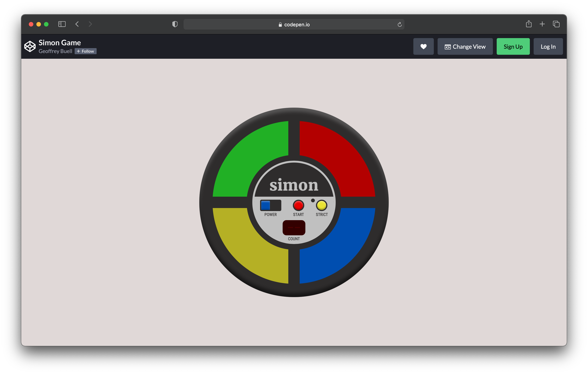Follow Geoffrey Buell

(85, 51)
